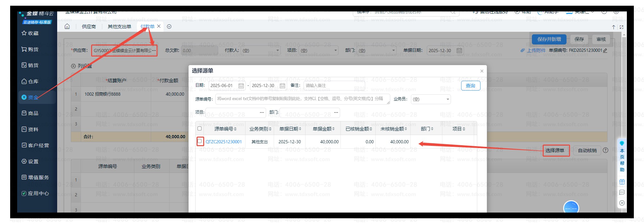Close the 选择源单 dialog
Screen dimensions: 644x224
[x=482, y=71]
